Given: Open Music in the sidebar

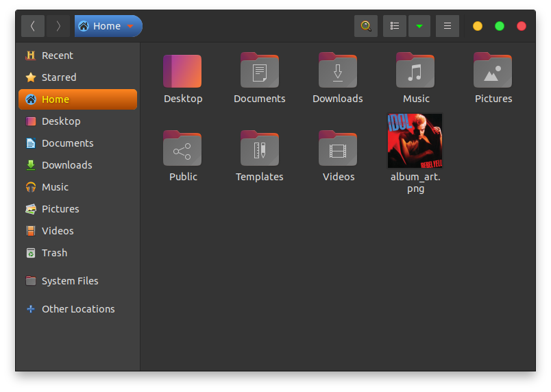Looking at the screenshot, I should click(x=77, y=187).
